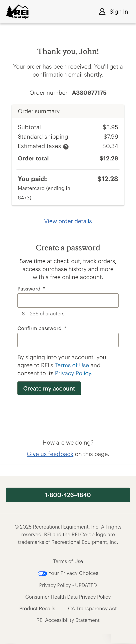Open estimated taxes help question mark
The height and width of the screenshot is (644, 136).
coord(66,147)
